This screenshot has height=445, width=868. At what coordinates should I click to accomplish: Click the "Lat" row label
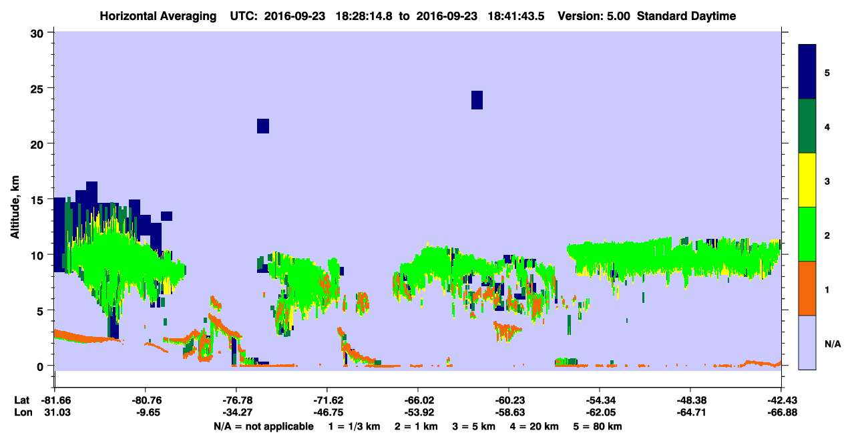tap(21, 400)
